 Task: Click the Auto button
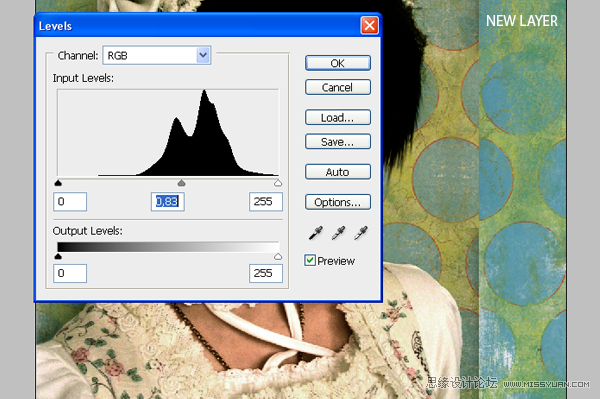click(338, 172)
